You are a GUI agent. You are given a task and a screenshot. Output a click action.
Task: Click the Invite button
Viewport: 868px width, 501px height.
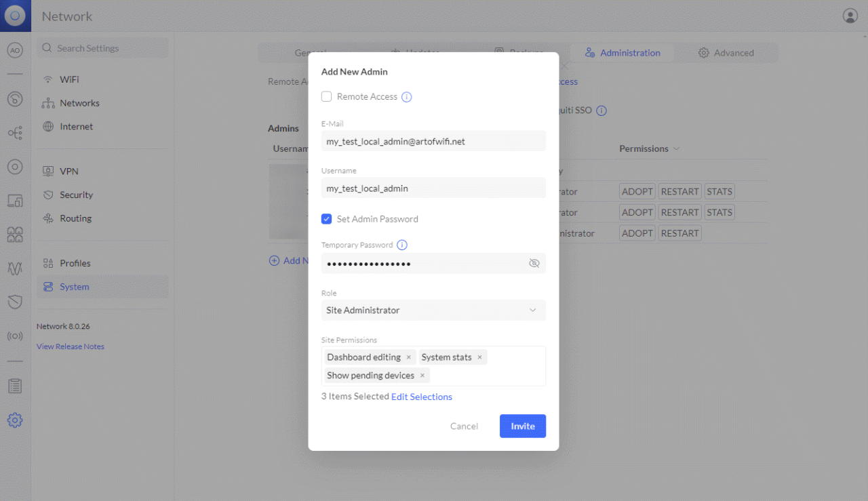click(x=522, y=426)
